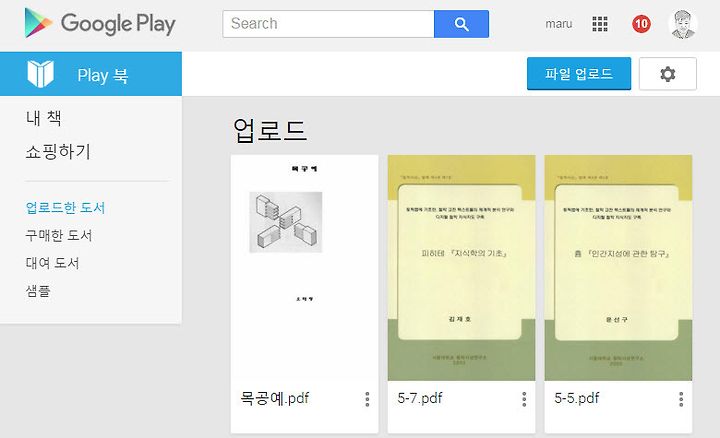Select 구매한 도서 in the sidebar
This screenshot has height=438, width=720.
pyautogui.click(x=59, y=235)
